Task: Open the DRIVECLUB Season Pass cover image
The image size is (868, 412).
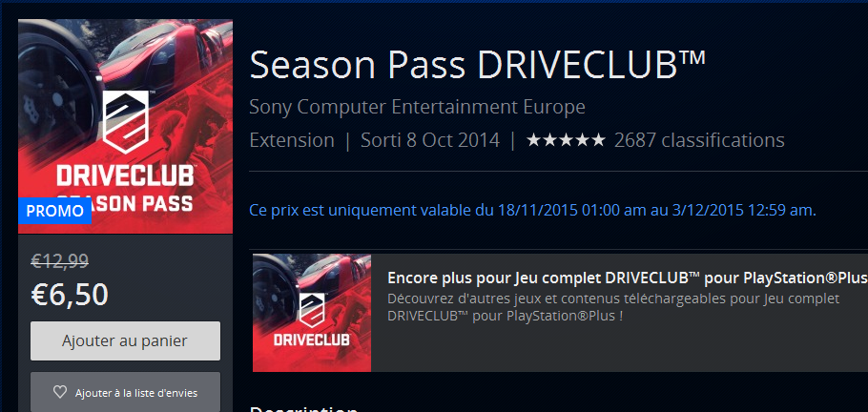Action: (x=125, y=126)
